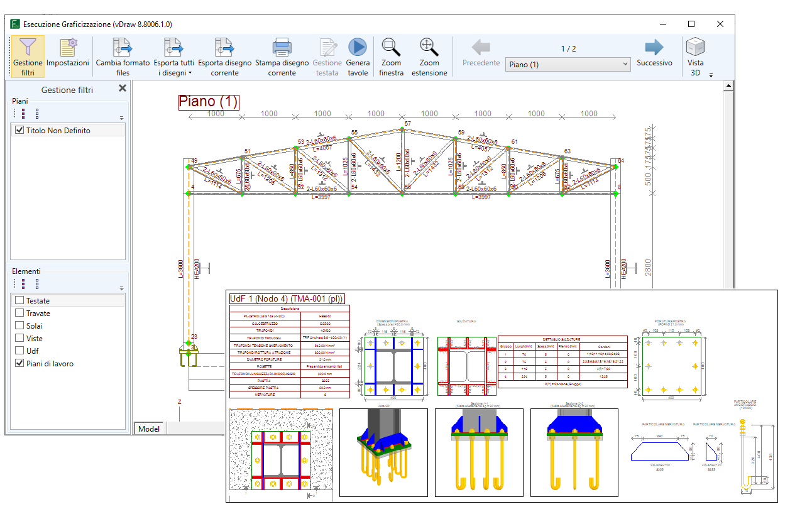The image size is (812, 519).
Task: Open Vista 3D view
Action: (695, 47)
